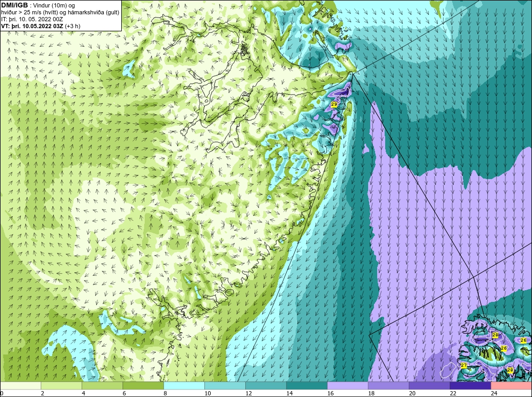The height and width of the screenshot is (397, 532).
Task: Click the legend scale number 0
Action: (2, 393)
